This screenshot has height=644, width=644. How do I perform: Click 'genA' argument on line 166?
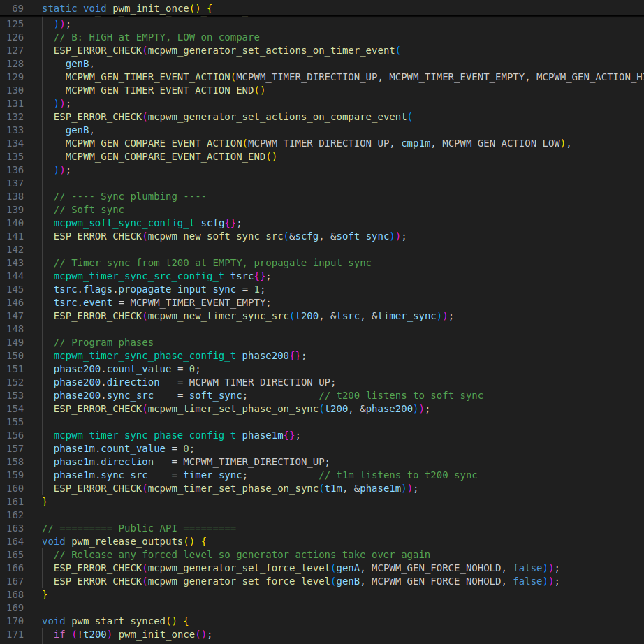tap(348, 568)
